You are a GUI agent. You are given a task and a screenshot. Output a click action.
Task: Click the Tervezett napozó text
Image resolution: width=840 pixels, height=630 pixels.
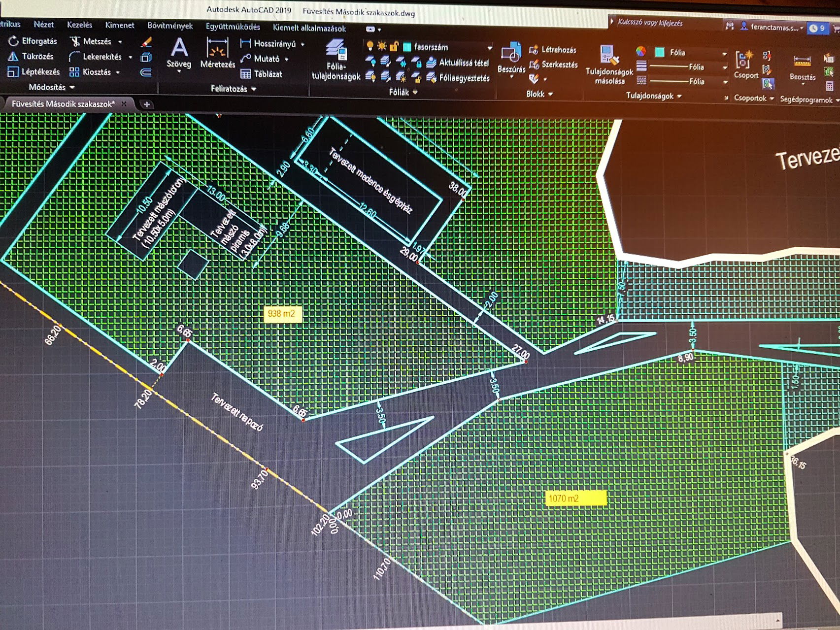237,412
